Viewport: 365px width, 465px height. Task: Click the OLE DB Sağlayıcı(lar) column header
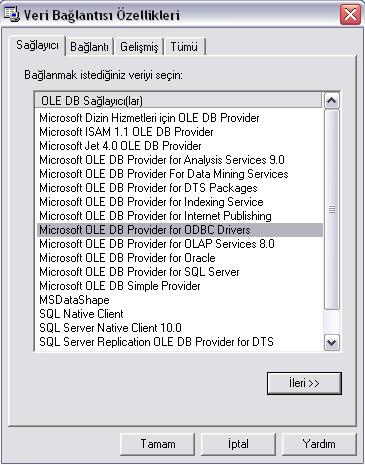(x=179, y=100)
